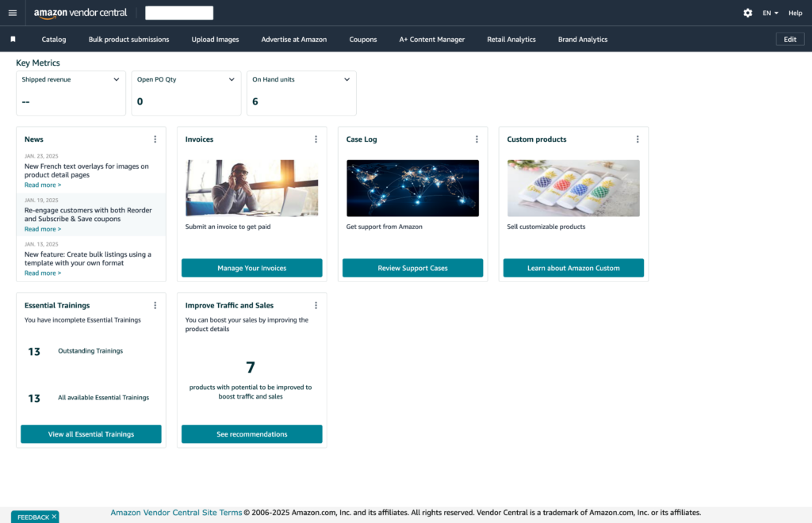
Task: Read more about creating bulk listings
Action: pyautogui.click(x=43, y=273)
